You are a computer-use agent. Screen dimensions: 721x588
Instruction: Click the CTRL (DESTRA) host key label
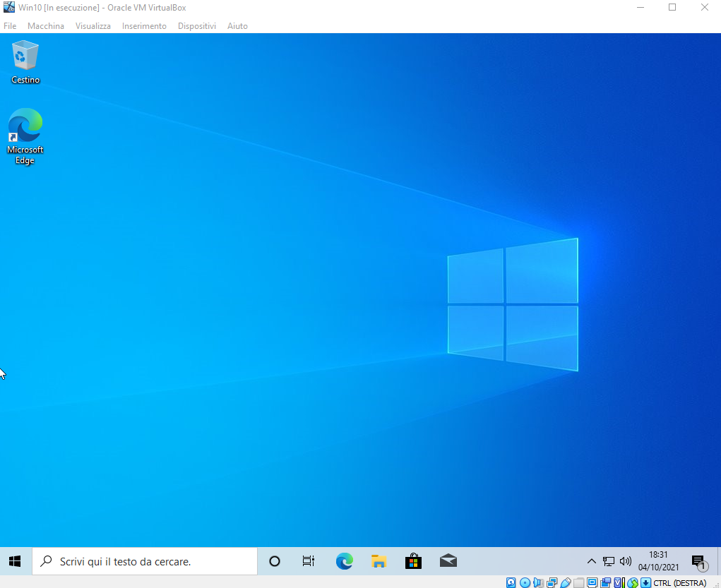[x=679, y=582]
